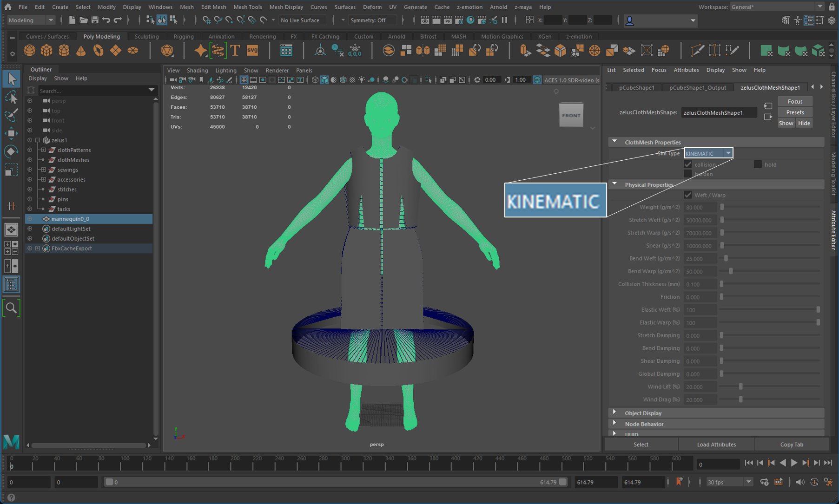Activate the Paint Selection tool
839x504 pixels.
click(x=12, y=115)
